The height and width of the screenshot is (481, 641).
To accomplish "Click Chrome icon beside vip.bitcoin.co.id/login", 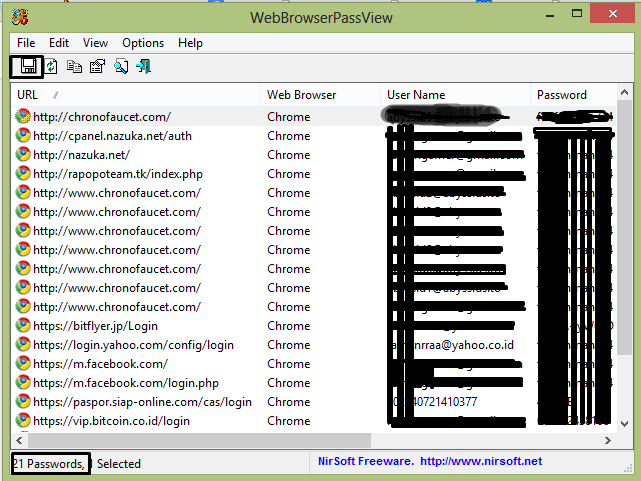I will click(x=23, y=421).
